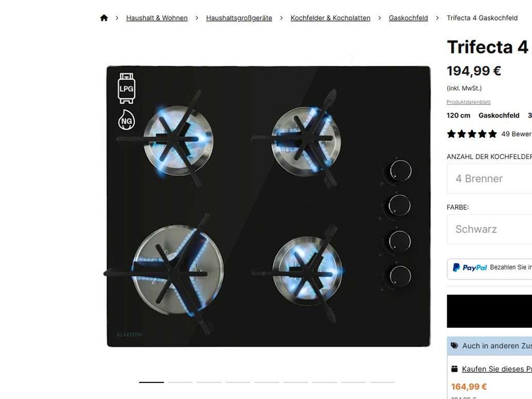Click the NG flame icon
Viewport: 532px width, 399px height.
point(126,120)
